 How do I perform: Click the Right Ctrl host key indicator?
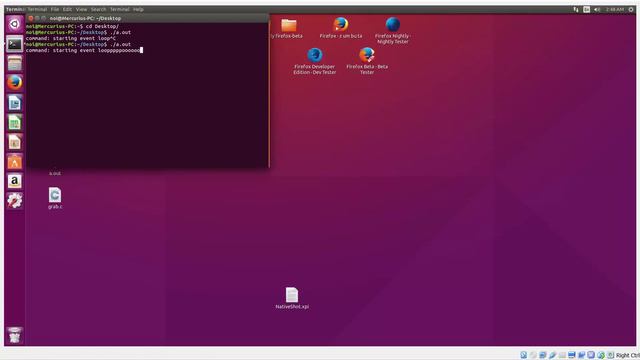coord(628,356)
